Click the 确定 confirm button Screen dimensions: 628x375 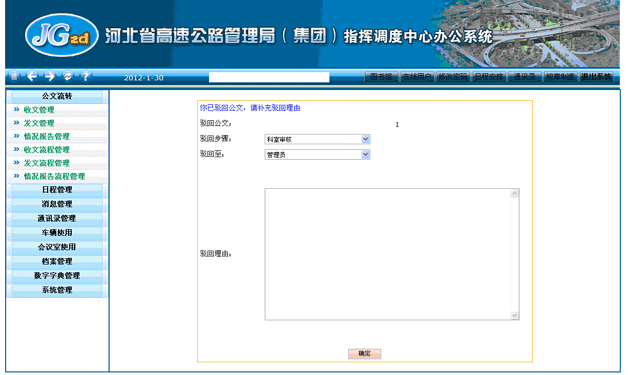pyautogui.click(x=364, y=354)
